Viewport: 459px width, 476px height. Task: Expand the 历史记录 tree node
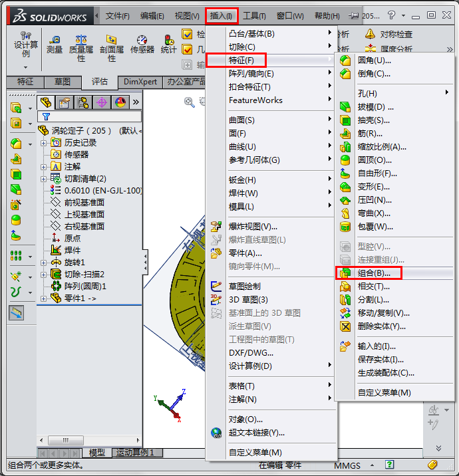(x=44, y=143)
